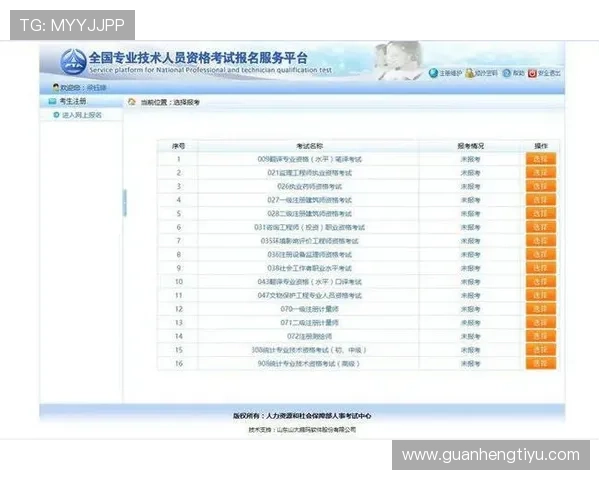Screen dimensions: 600x480
Task: Click the 报考情况 column header
Action: (x=470, y=146)
